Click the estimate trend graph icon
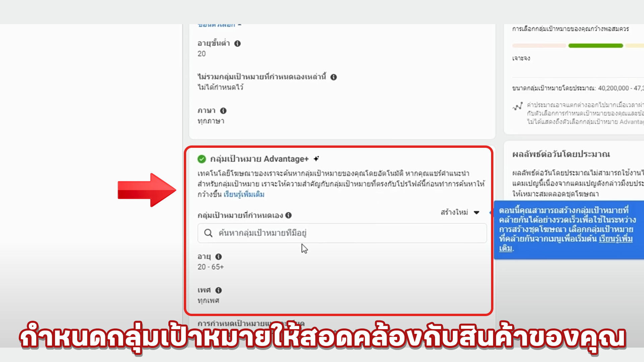 coord(518,106)
